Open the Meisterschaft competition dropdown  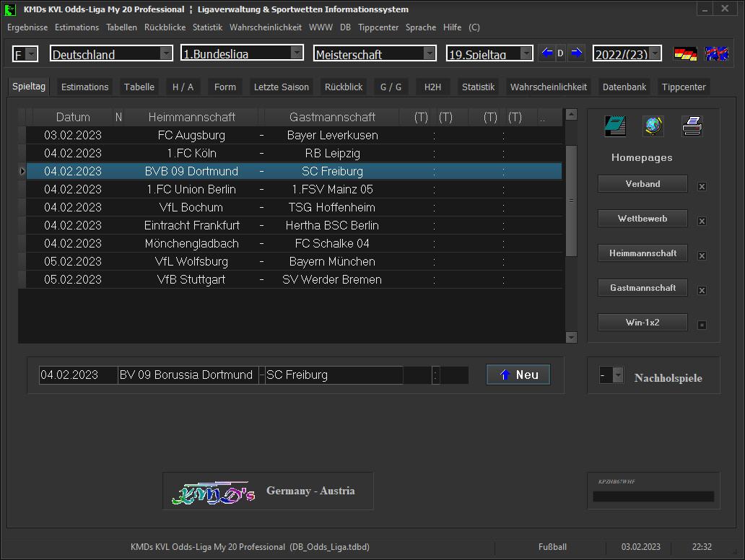pyautogui.click(x=430, y=53)
